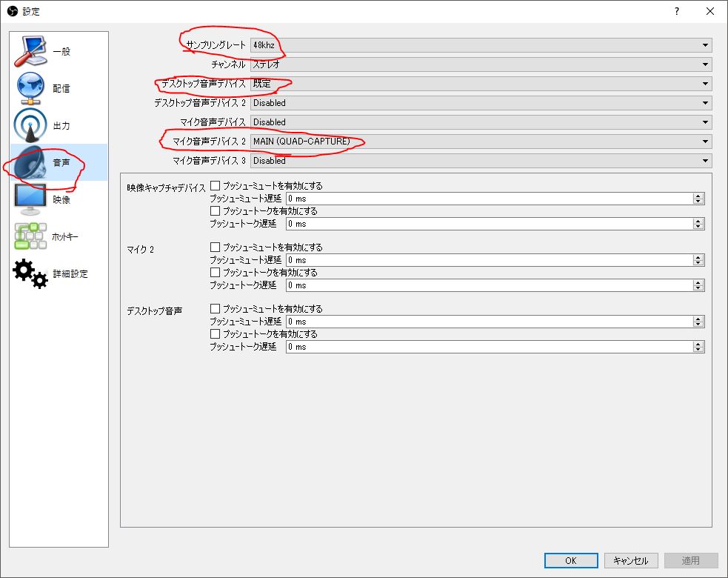Enable push-to-talk for 映像キャプチャデバイス
This screenshot has height=578, width=728.
coord(215,210)
